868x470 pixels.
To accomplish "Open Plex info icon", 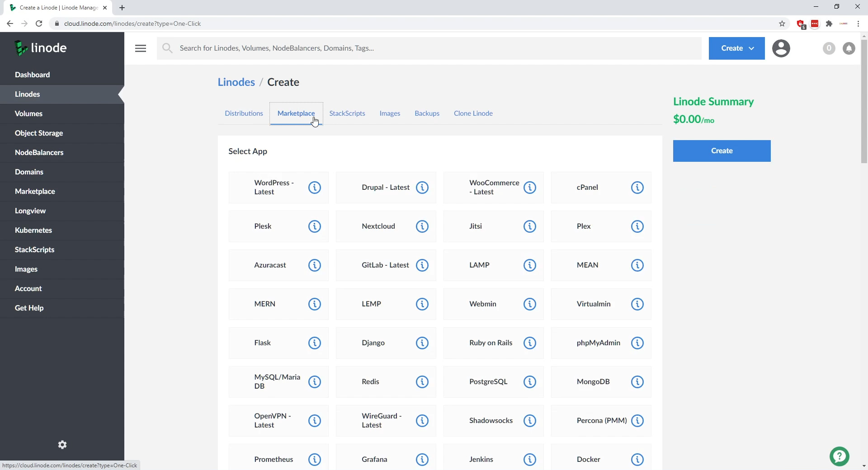I will [637, 226].
